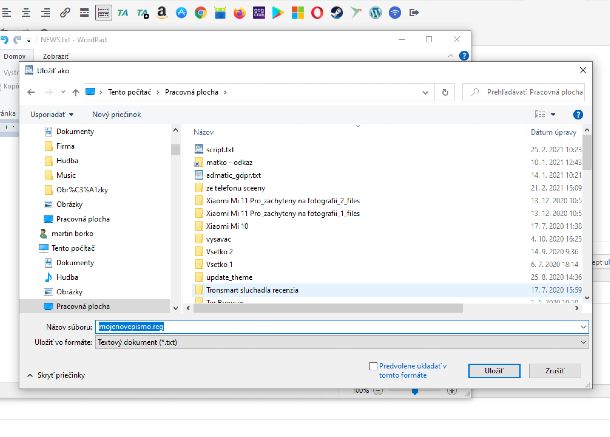Click the Android robot icon
Viewport: 610px width, 437px height.
(220, 13)
